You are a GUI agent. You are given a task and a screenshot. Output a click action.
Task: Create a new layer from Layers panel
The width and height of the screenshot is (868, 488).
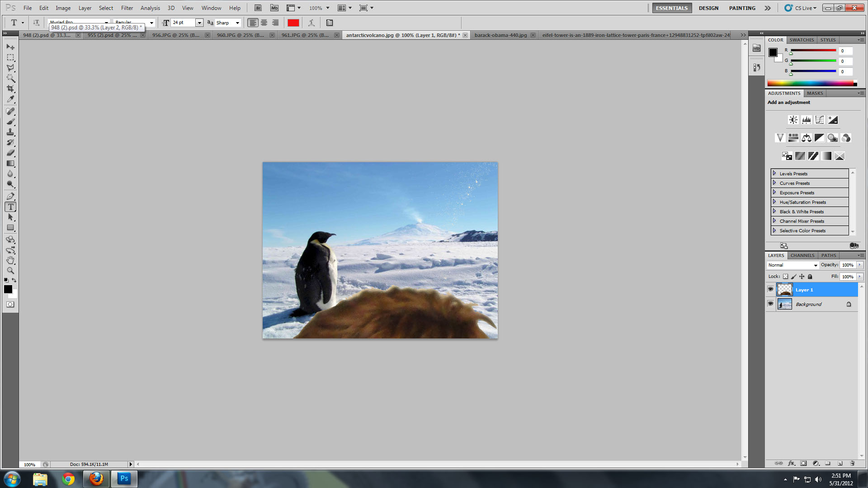840,463
